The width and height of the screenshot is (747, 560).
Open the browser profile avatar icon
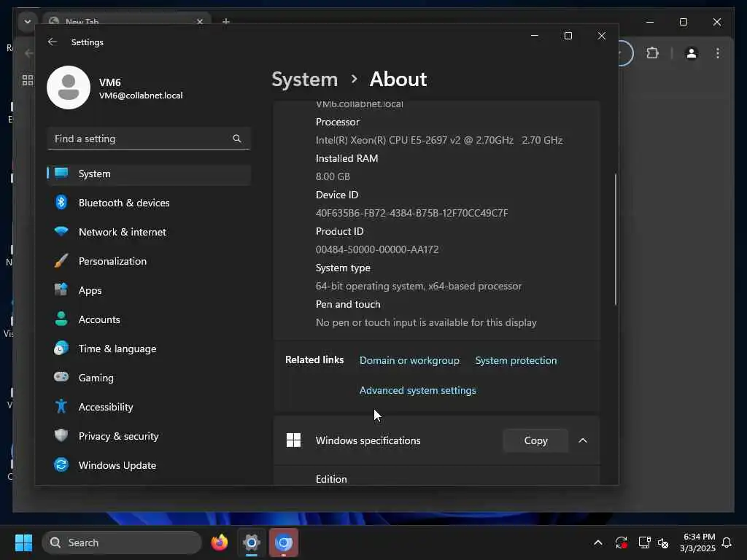[x=692, y=53]
